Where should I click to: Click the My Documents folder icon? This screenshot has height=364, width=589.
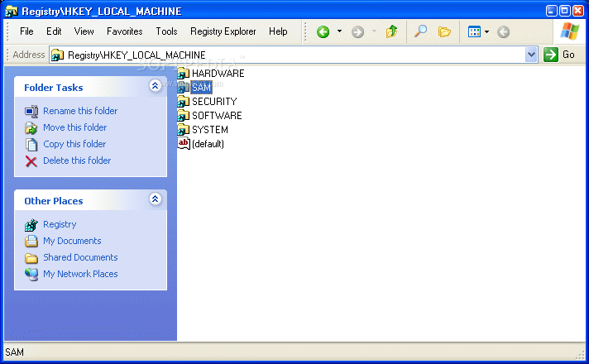click(31, 242)
